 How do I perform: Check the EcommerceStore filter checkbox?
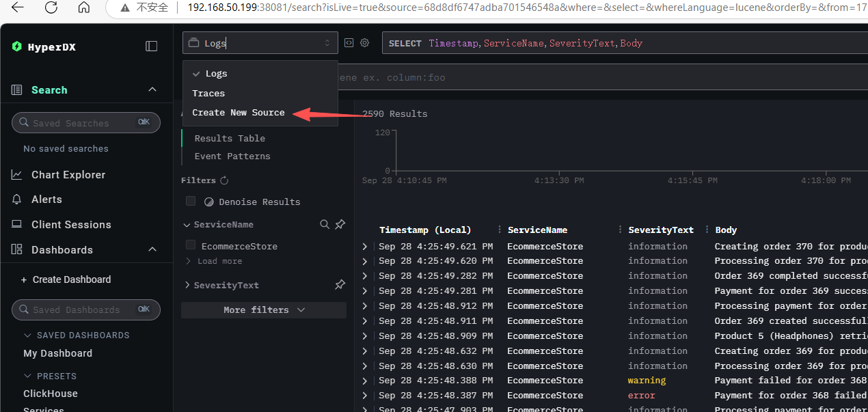[x=191, y=245]
